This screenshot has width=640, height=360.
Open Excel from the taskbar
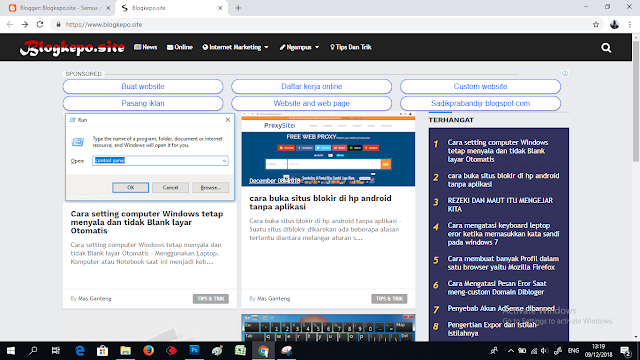click(240, 351)
